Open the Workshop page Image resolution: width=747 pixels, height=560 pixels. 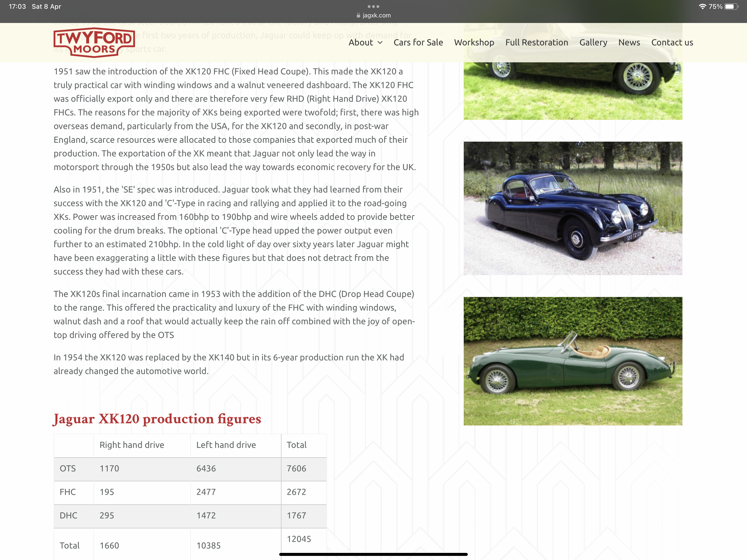(474, 43)
